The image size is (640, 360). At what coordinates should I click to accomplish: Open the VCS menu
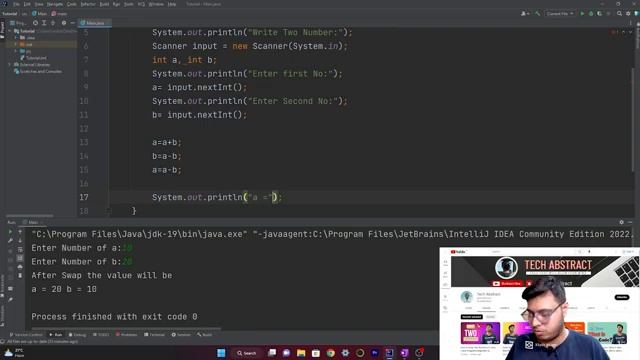click(141, 4)
